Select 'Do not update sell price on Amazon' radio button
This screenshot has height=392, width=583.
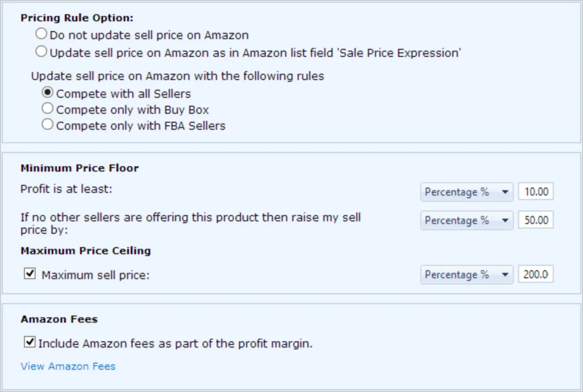click(42, 34)
